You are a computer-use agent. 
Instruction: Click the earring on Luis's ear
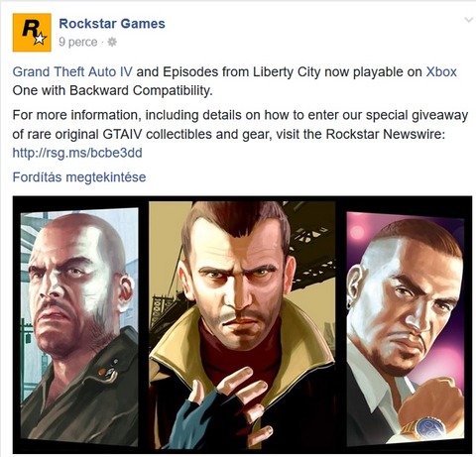click(349, 302)
